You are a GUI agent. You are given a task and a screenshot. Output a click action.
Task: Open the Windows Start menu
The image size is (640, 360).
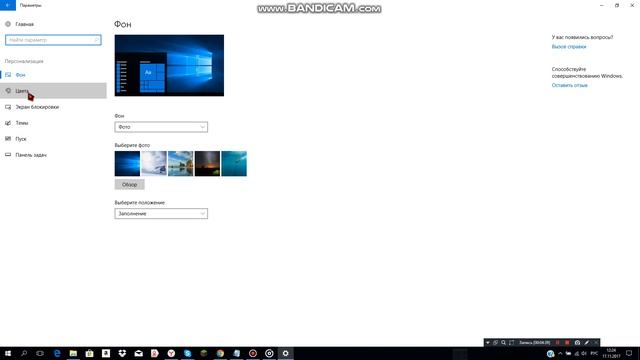[8, 353]
